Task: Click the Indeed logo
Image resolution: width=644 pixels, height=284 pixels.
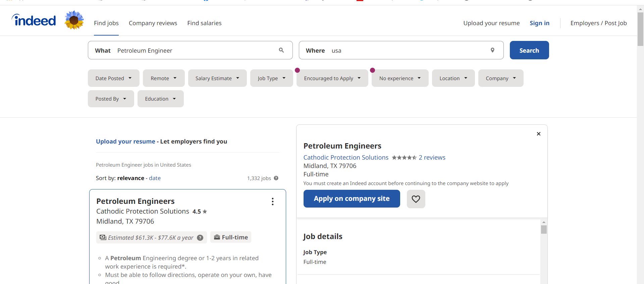Action: click(34, 20)
